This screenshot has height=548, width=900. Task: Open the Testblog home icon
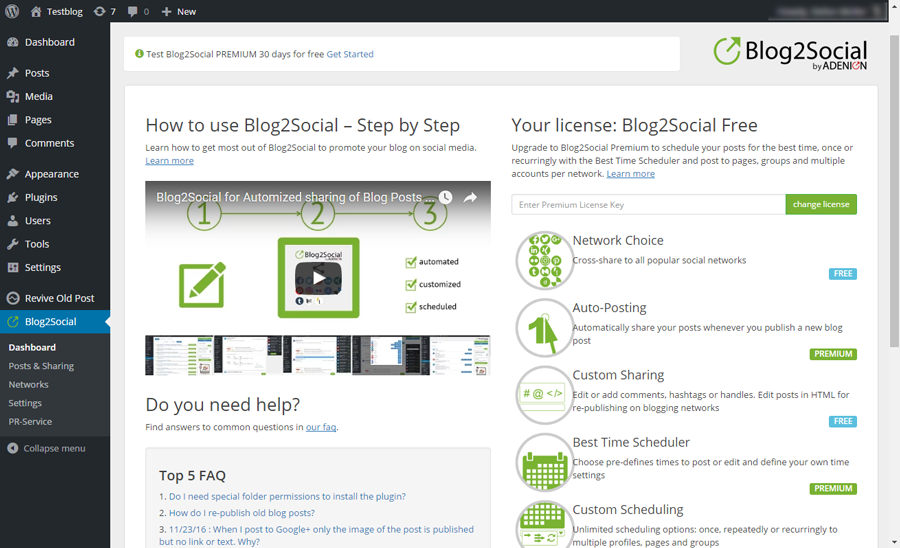[36, 11]
